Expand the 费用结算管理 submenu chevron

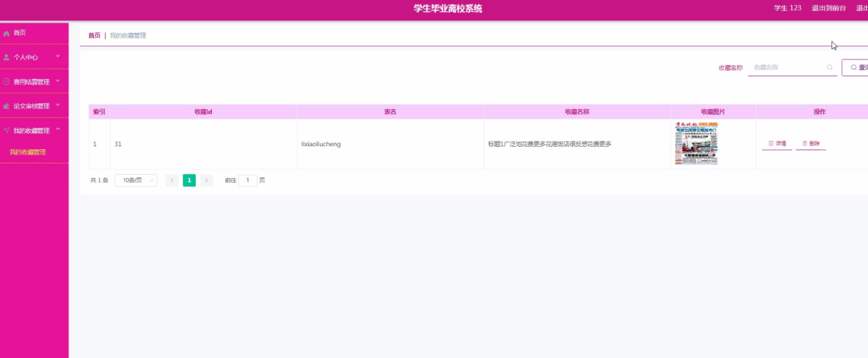tap(58, 81)
